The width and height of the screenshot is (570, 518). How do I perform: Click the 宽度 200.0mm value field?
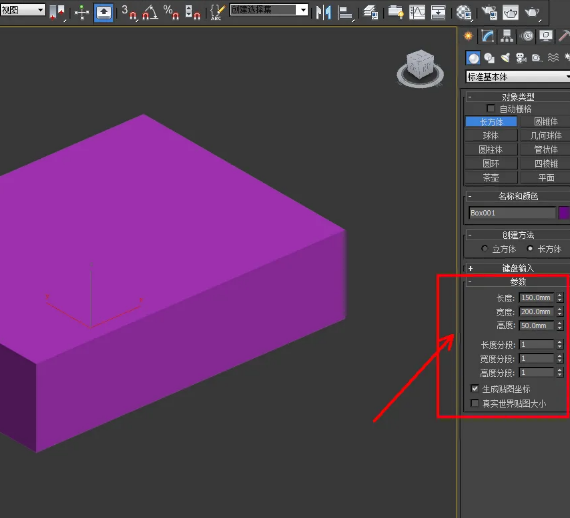point(537,312)
